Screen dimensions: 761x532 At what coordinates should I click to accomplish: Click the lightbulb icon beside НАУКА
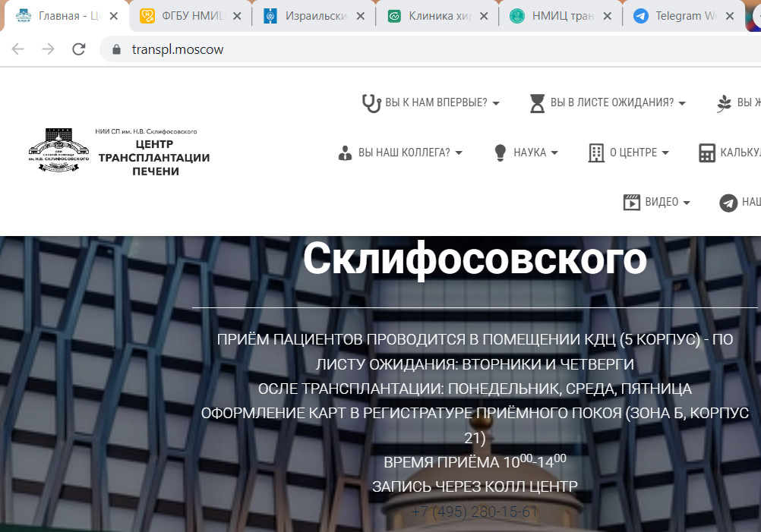tap(500, 153)
